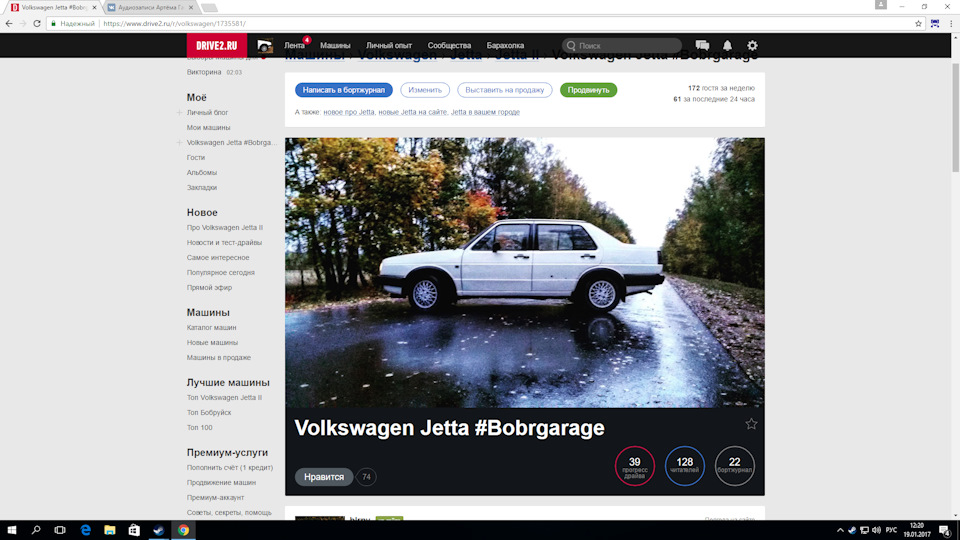Click volume speaker icon in system tray

876,530
